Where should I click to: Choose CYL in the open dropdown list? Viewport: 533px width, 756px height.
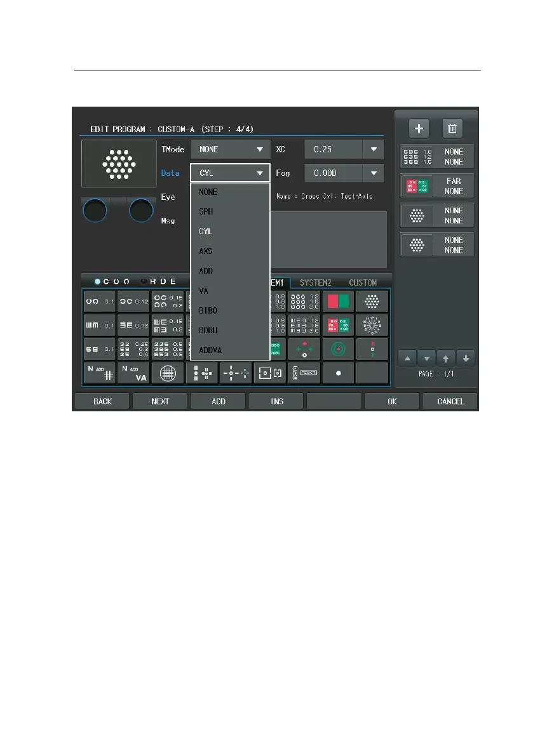[x=230, y=232]
